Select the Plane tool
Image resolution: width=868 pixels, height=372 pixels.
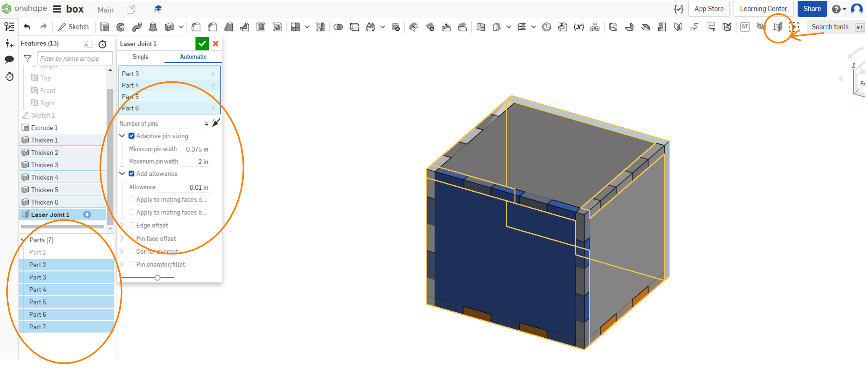click(481, 27)
